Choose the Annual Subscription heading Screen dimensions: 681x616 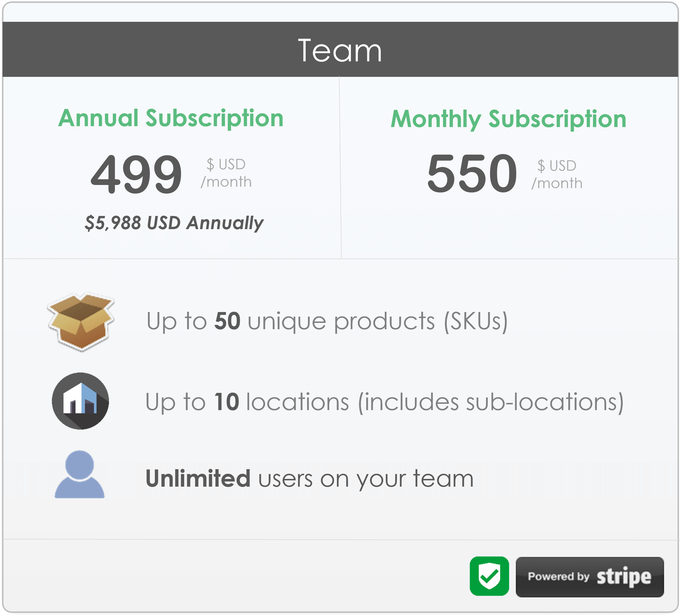[x=171, y=118]
